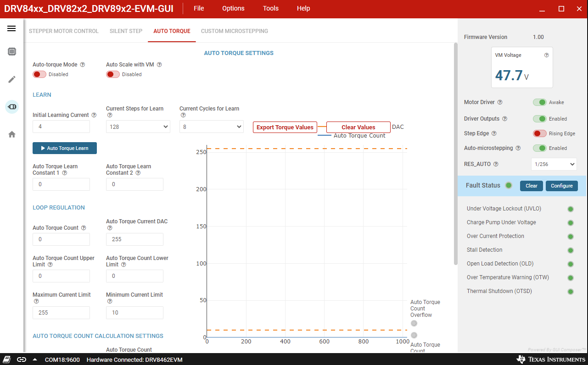Click help icon next to Driver Outputs
Image resolution: width=588 pixels, height=365 pixels.
coord(504,119)
